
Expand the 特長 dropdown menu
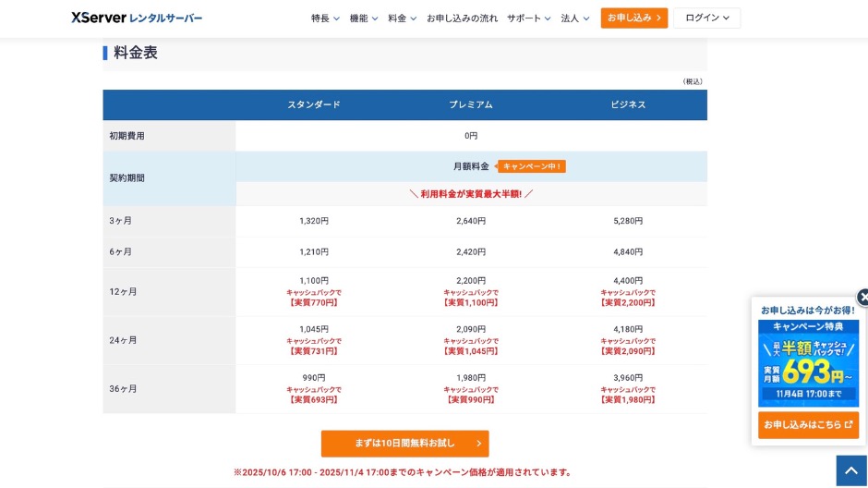tap(325, 18)
